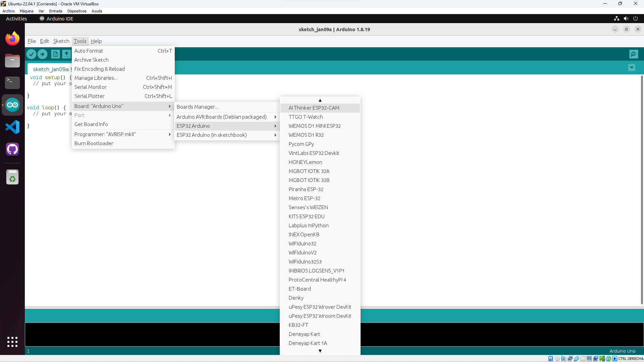This screenshot has width=644, height=362.
Task: Select the AI Thinker ESP32-CAM board
Action: (314, 108)
